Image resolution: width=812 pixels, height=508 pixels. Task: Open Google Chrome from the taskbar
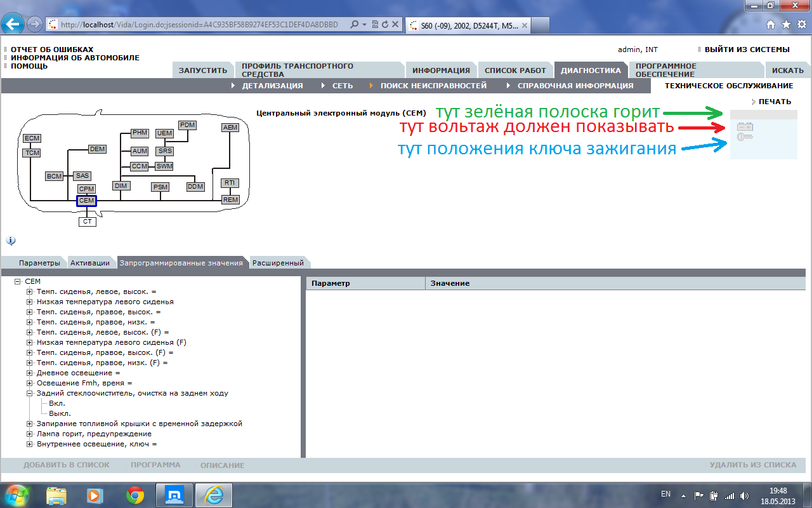[x=135, y=495]
